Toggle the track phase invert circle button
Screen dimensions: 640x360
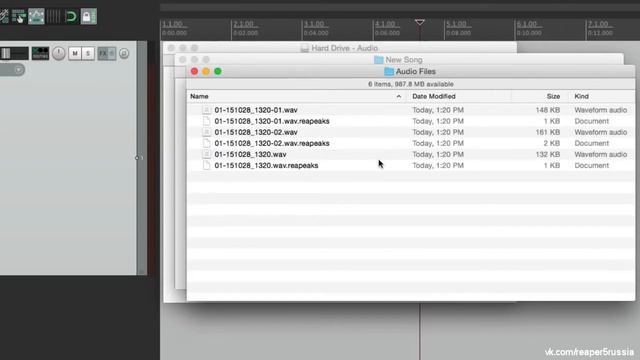[124, 53]
